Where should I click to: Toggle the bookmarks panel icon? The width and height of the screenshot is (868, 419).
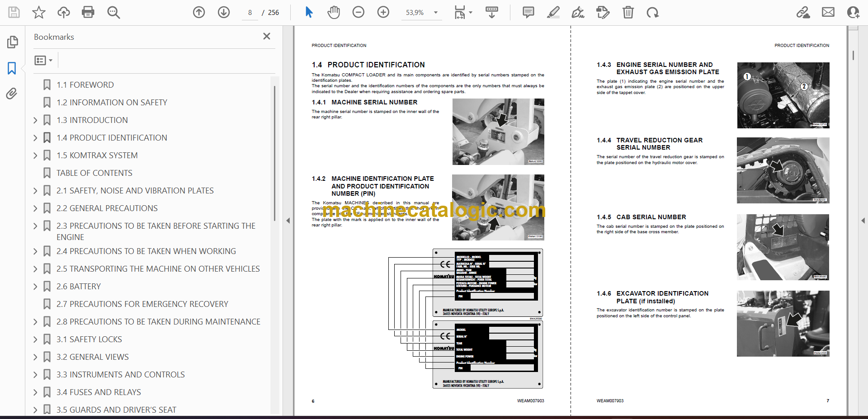click(12, 68)
